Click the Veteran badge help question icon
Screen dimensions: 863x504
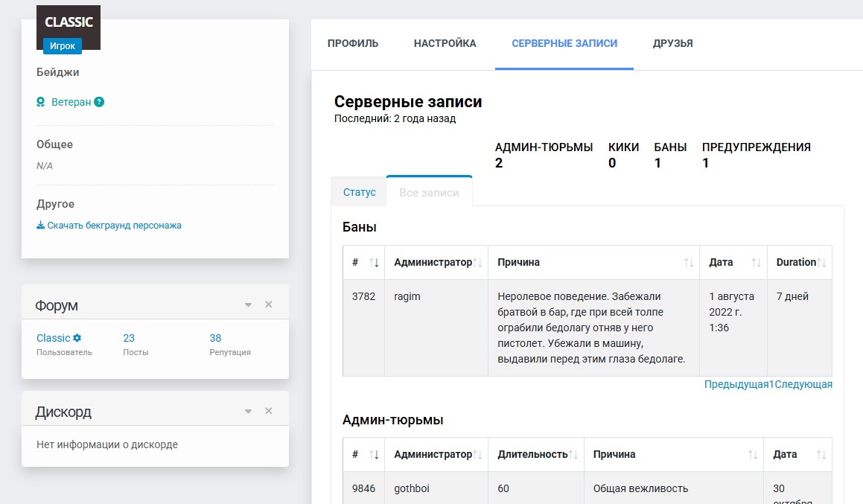click(x=99, y=102)
